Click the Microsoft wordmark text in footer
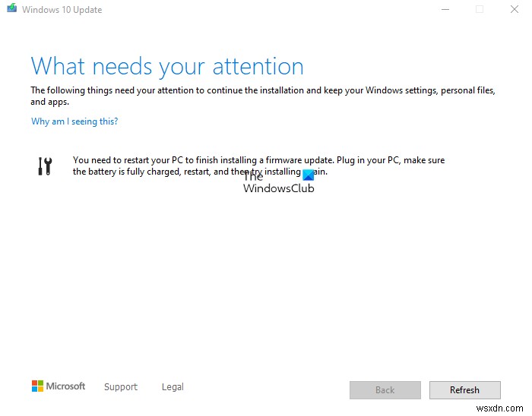The height and width of the screenshot is (416, 532). click(x=66, y=386)
